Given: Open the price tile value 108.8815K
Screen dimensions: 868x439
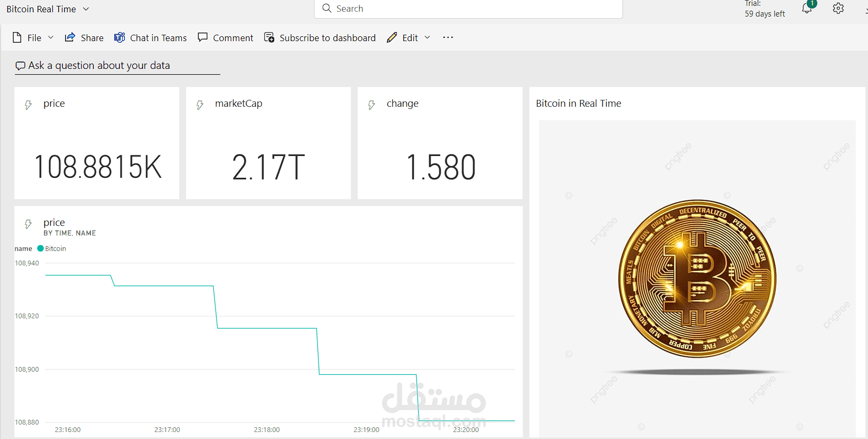Looking at the screenshot, I should [x=98, y=167].
